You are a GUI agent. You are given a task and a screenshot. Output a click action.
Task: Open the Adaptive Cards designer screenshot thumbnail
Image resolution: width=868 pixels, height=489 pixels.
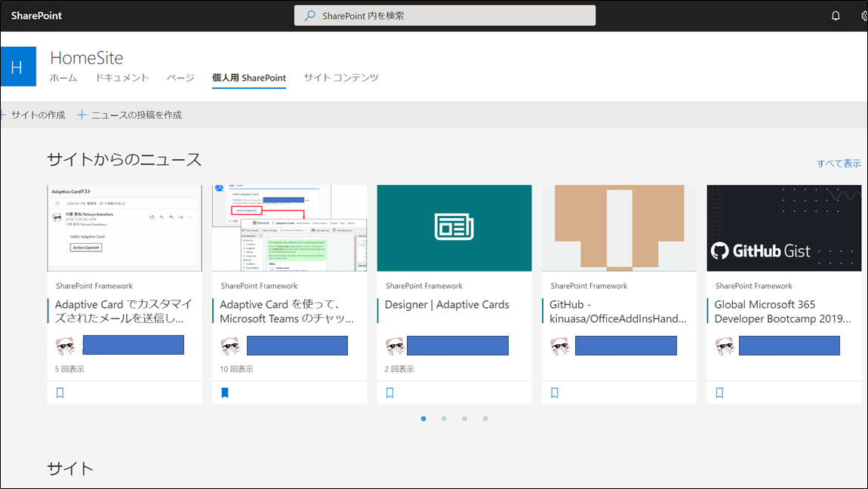point(290,228)
